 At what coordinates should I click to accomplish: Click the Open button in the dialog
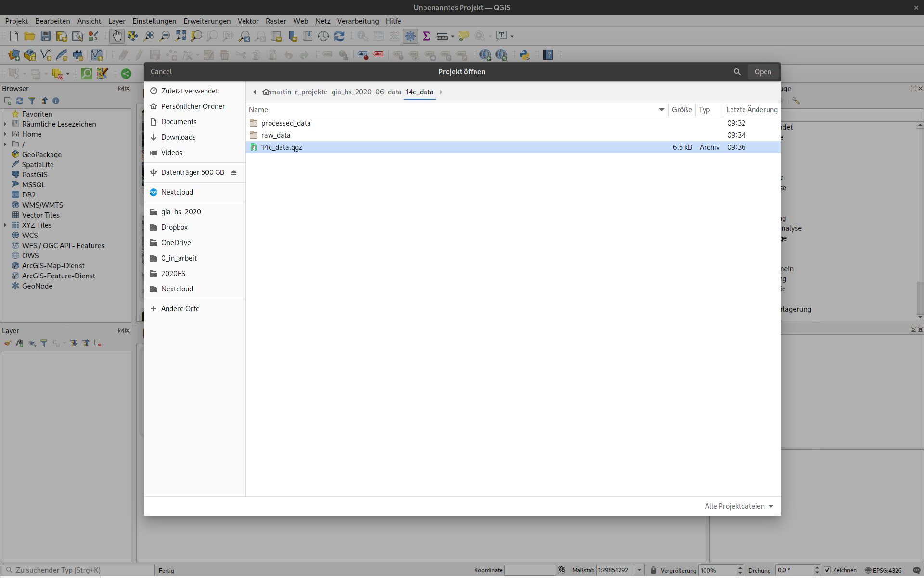[x=762, y=72]
